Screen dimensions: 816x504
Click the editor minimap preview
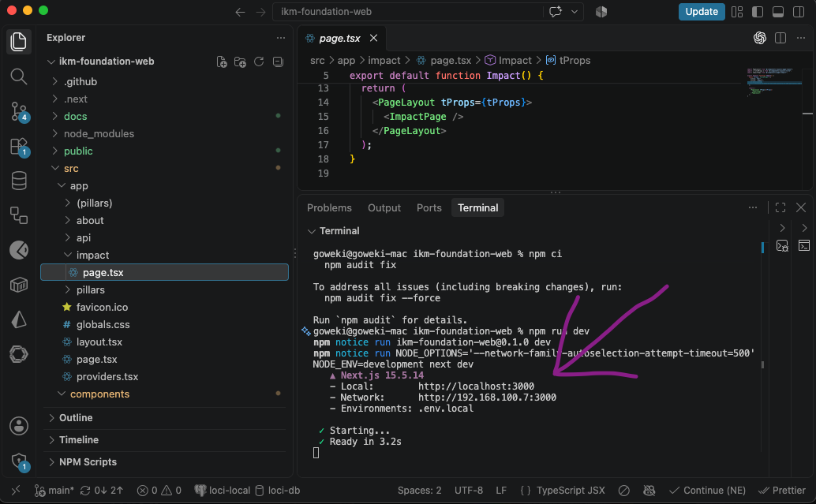pyautogui.click(x=774, y=82)
